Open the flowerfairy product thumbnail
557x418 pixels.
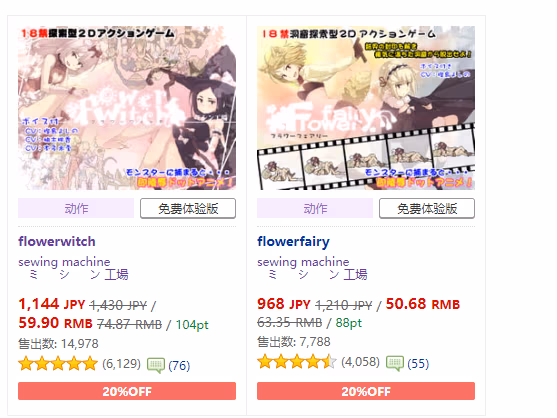pos(366,108)
